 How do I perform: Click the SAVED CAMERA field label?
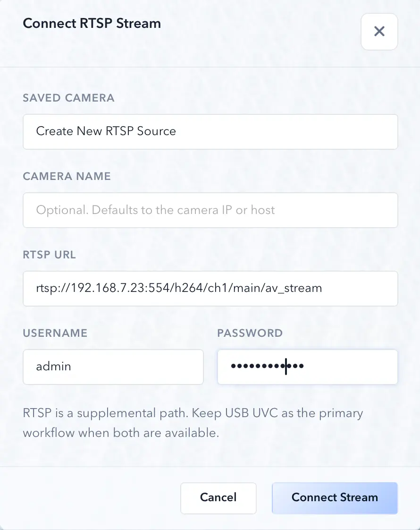tap(68, 98)
